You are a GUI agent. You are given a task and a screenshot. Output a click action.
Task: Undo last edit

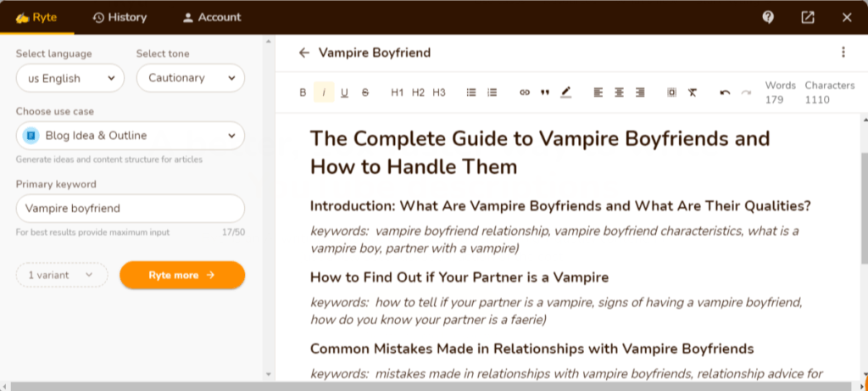tap(726, 92)
